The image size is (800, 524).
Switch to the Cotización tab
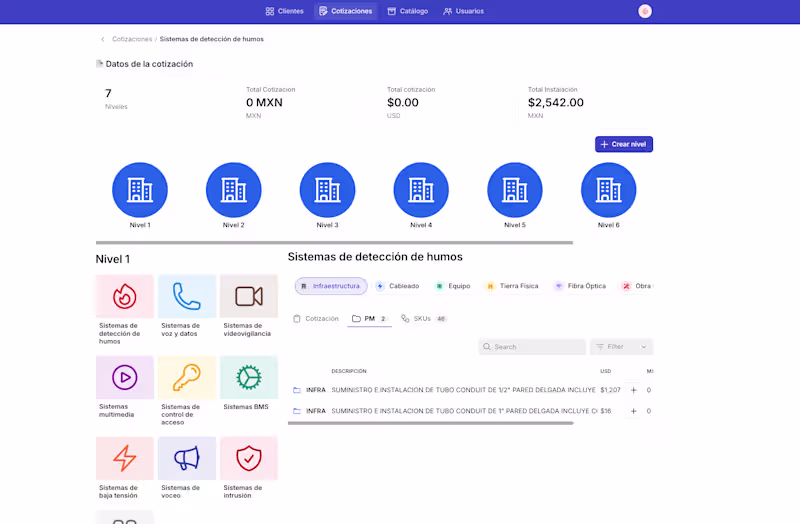pyautogui.click(x=316, y=319)
